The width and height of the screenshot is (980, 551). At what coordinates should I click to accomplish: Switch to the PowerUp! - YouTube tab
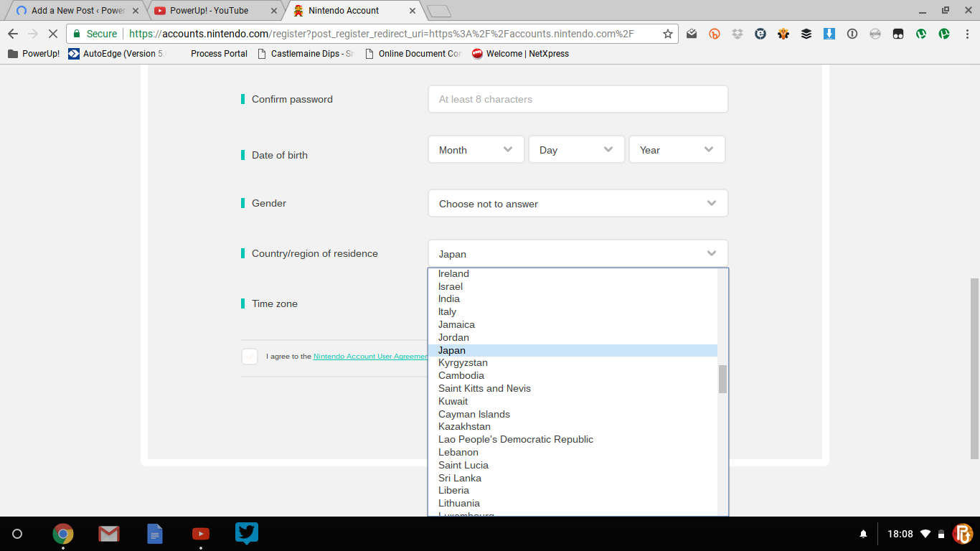(209, 11)
